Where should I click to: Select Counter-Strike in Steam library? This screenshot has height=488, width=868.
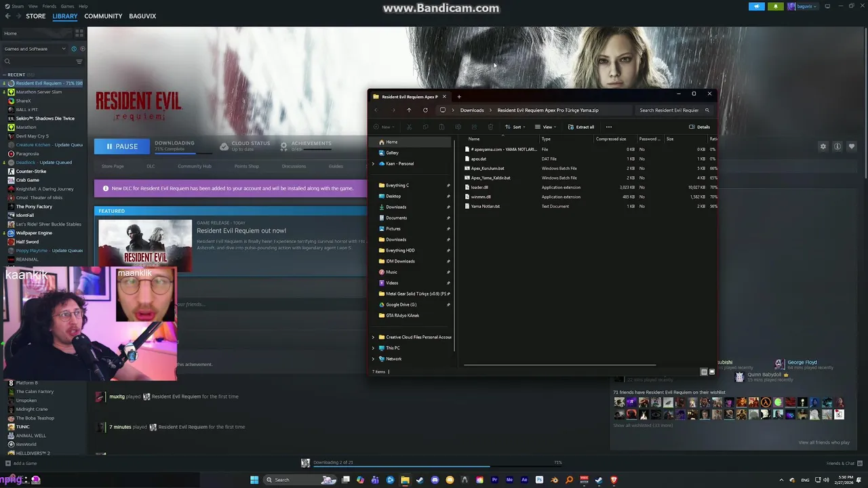31,171
